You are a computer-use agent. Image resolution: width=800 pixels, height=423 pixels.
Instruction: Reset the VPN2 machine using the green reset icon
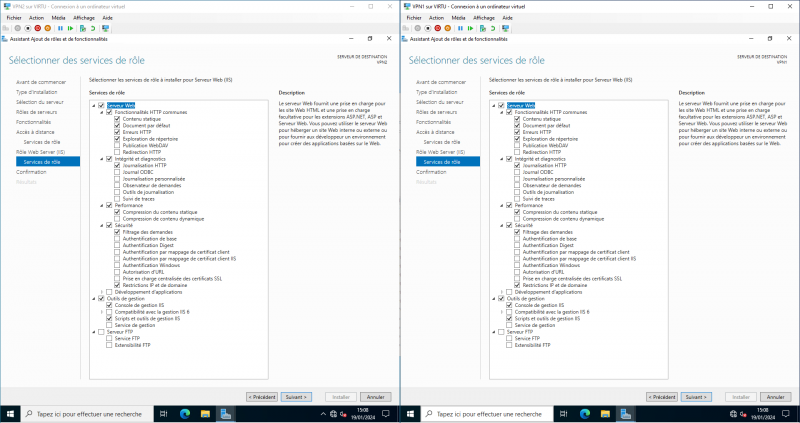coord(70,28)
